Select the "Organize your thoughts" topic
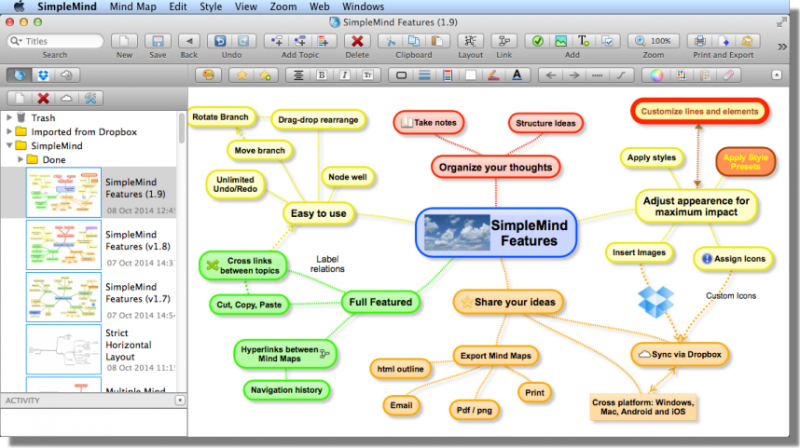 coord(495,167)
